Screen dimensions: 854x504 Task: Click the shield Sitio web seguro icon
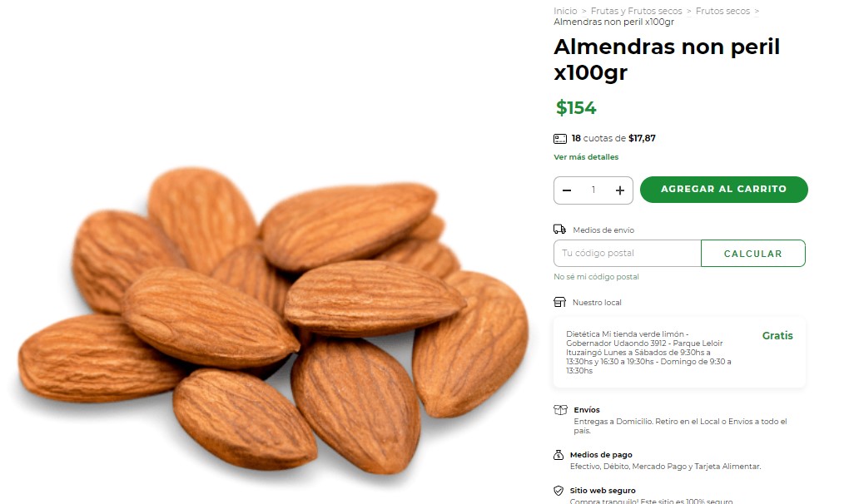559,491
